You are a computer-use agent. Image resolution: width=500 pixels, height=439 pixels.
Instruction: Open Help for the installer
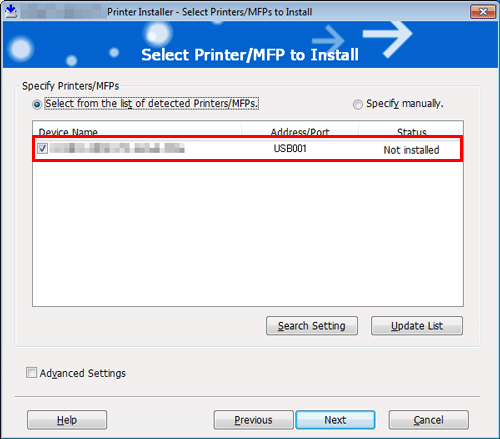click(67, 420)
